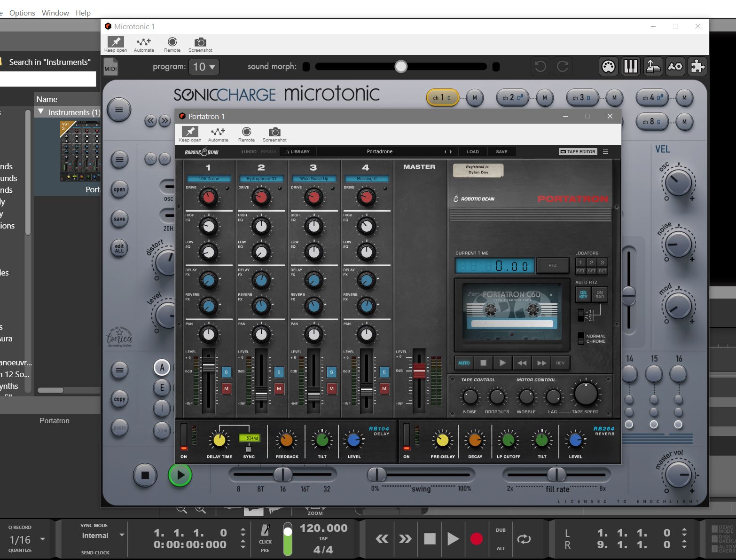Image resolution: width=736 pixels, height=560 pixels.
Task: Open Portatron hamburger menu
Action: click(605, 151)
